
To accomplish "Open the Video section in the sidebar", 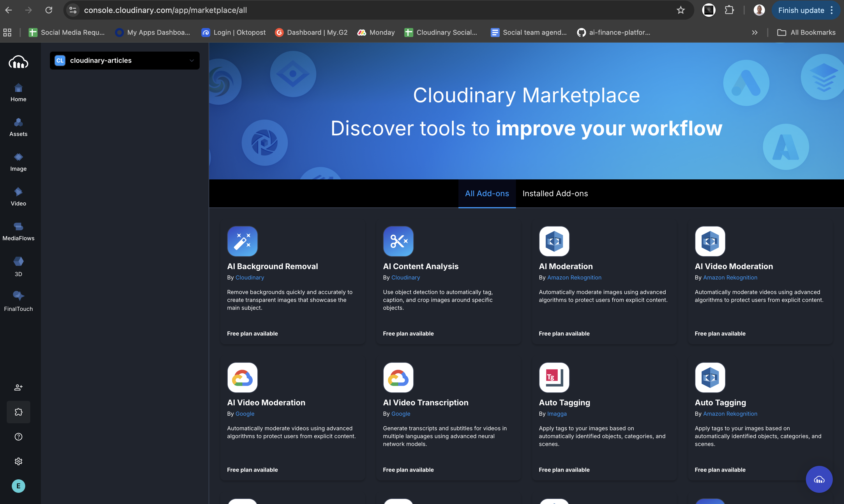I will (18, 197).
